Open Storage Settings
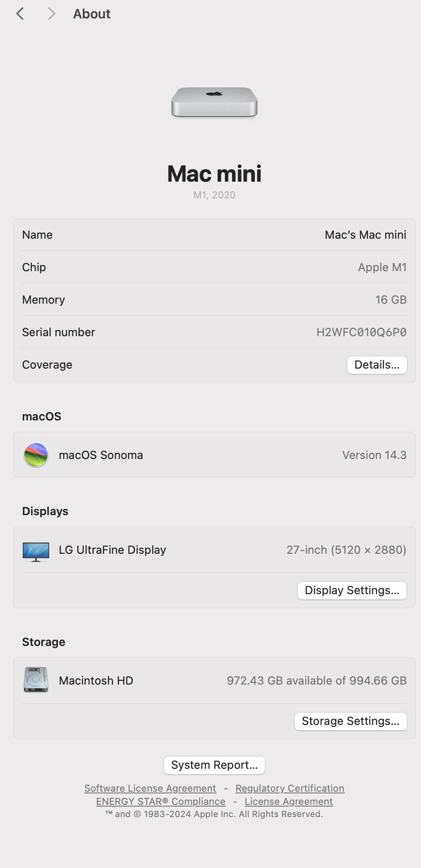This screenshot has height=868, width=421. [x=350, y=721]
